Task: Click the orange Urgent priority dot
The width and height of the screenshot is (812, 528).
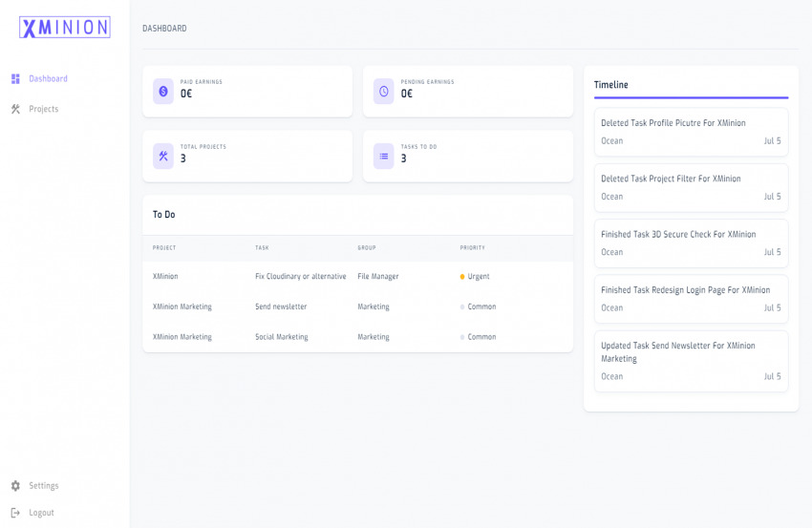Action: 462,277
